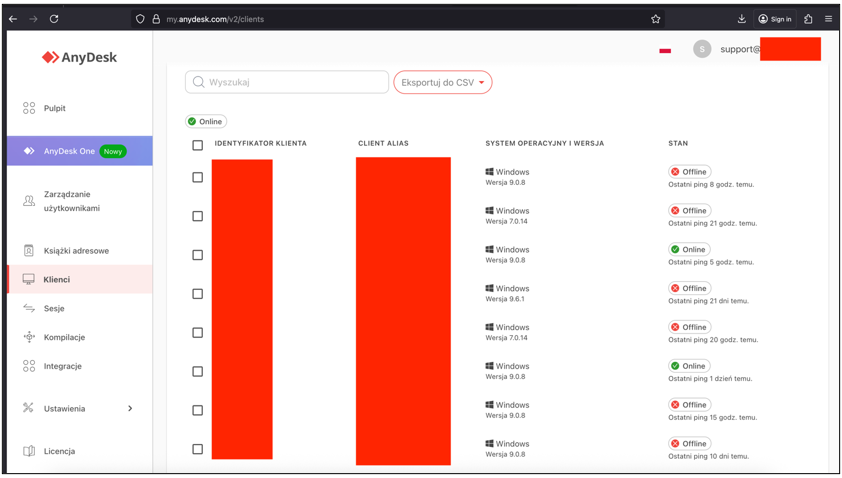Tick checkbox for Windows 9.6.1 row
842x478 pixels.
tap(197, 294)
